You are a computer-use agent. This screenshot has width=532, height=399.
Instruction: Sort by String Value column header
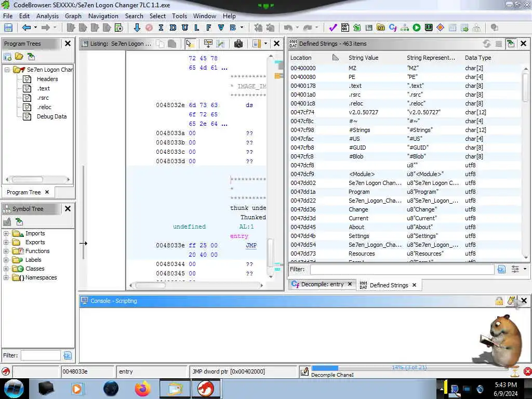tap(363, 58)
